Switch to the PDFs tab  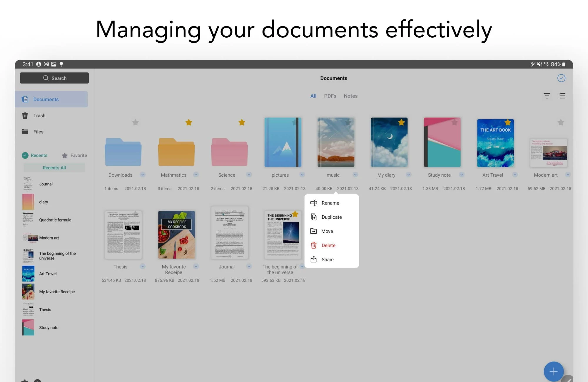click(x=330, y=96)
